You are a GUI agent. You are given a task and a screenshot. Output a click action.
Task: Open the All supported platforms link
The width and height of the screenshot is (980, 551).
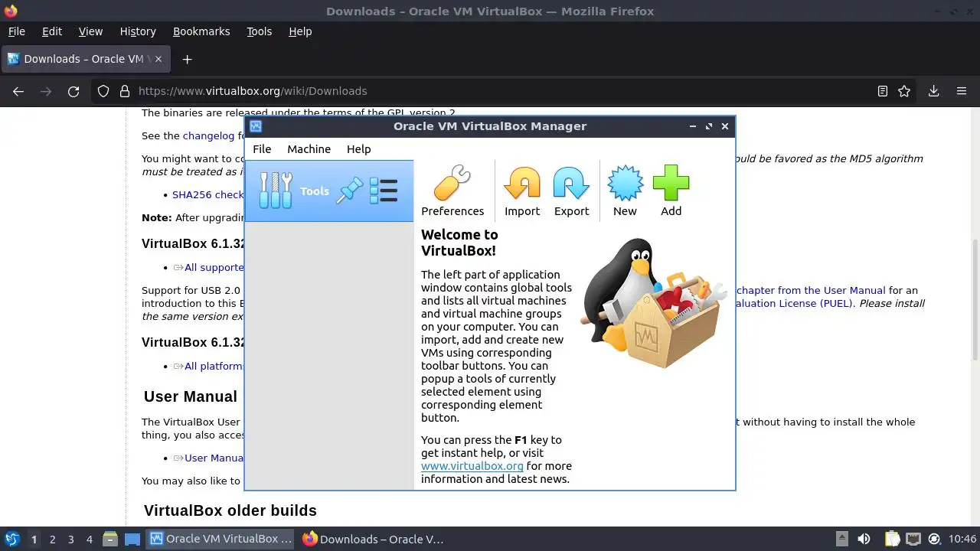214,268
